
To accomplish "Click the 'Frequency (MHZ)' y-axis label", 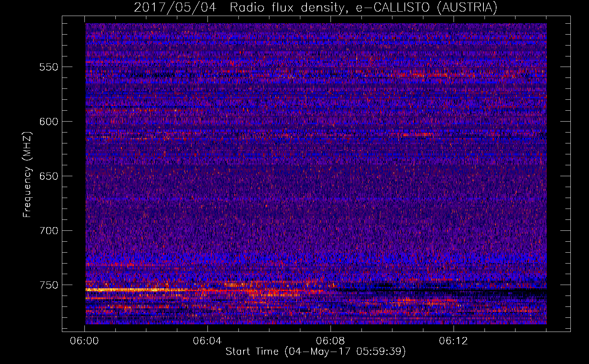I will (x=27, y=175).
